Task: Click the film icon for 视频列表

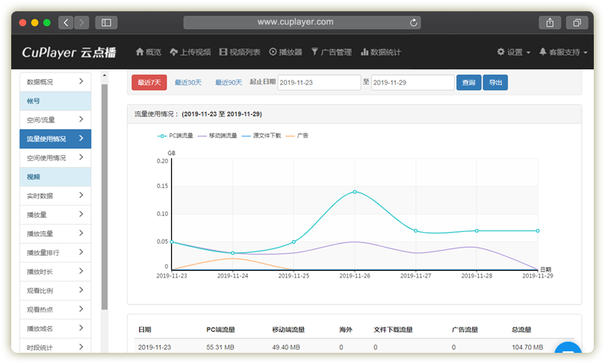Action: click(x=223, y=52)
